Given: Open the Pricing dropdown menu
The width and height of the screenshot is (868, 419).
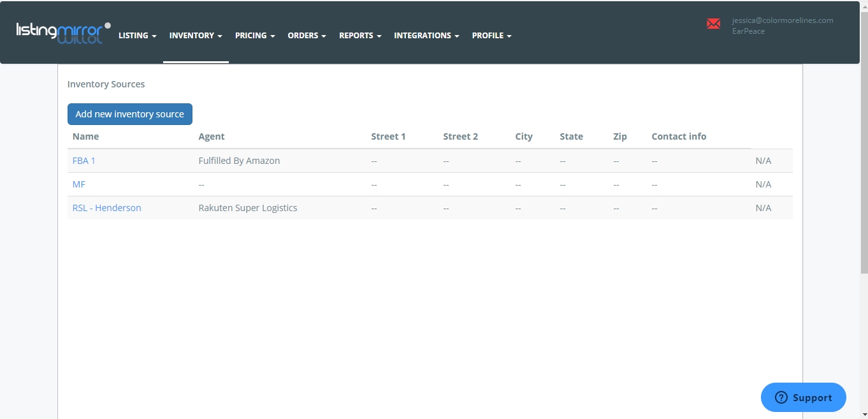Looking at the screenshot, I should 255,36.
